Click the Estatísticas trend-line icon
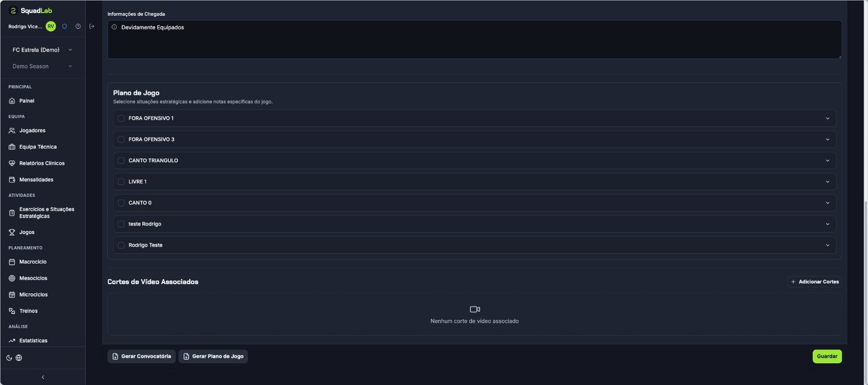The image size is (868, 385). click(x=12, y=341)
